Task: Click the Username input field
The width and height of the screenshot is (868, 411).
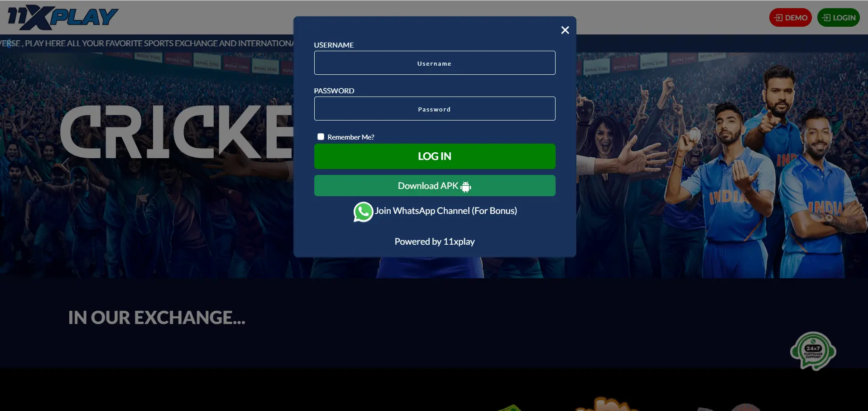Action: point(434,63)
